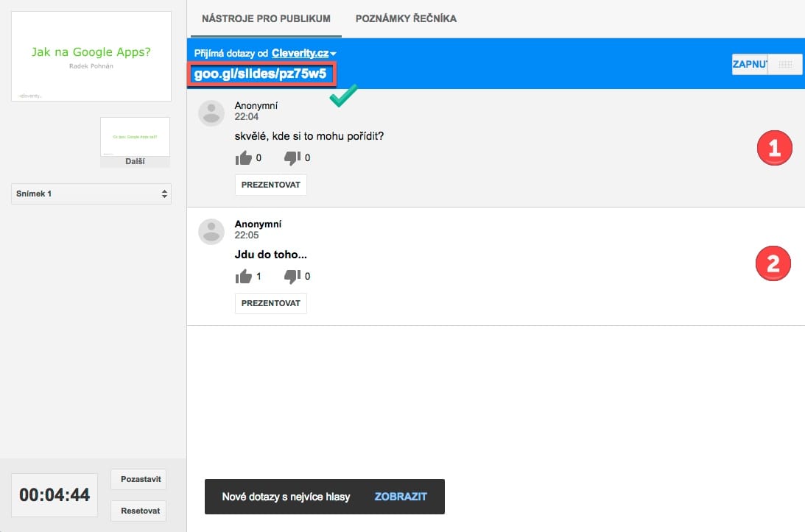The height and width of the screenshot is (532, 805).
Task: Click the avatar of the first Anonymní user
Action: tap(211, 113)
